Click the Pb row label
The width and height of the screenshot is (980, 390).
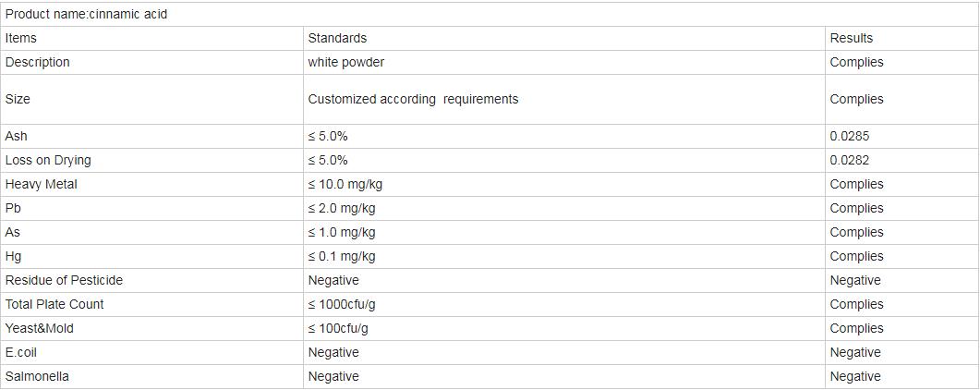[13, 208]
